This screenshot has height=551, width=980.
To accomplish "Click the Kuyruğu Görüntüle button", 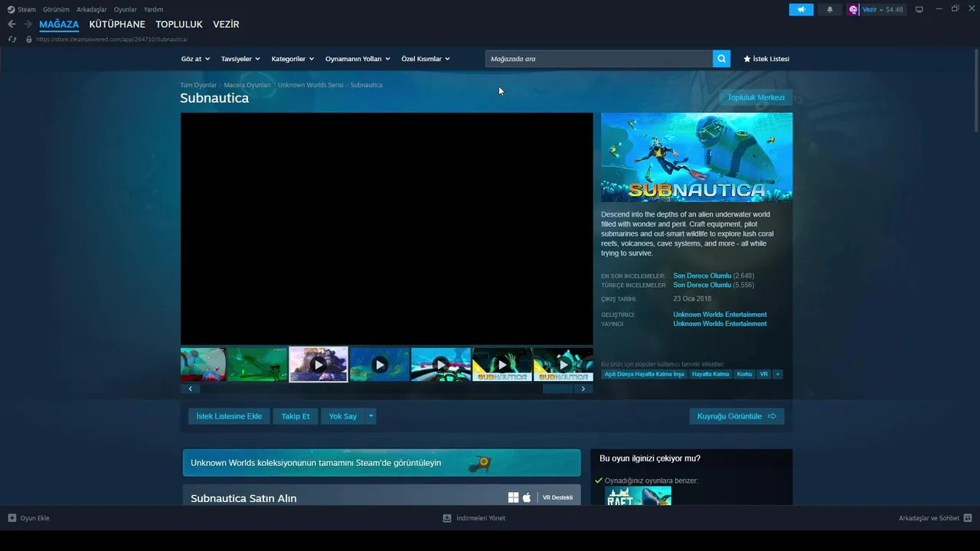I will (737, 416).
